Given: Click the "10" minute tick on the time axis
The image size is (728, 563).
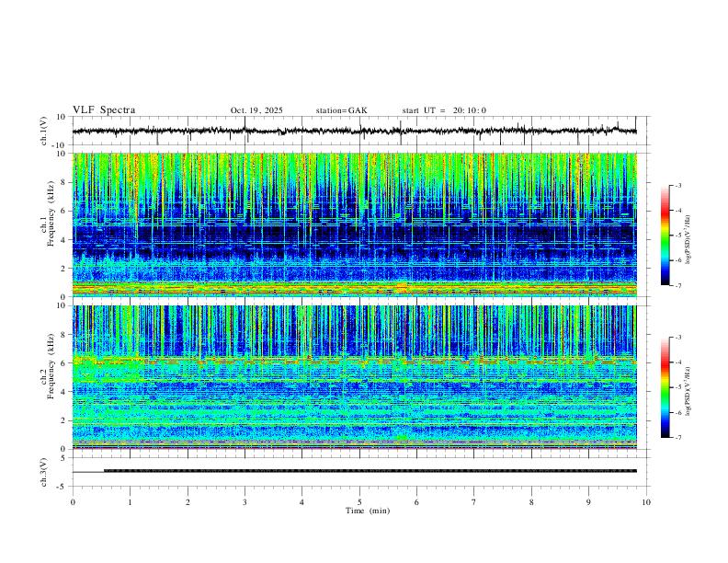Looking at the screenshot, I should 646,502.
